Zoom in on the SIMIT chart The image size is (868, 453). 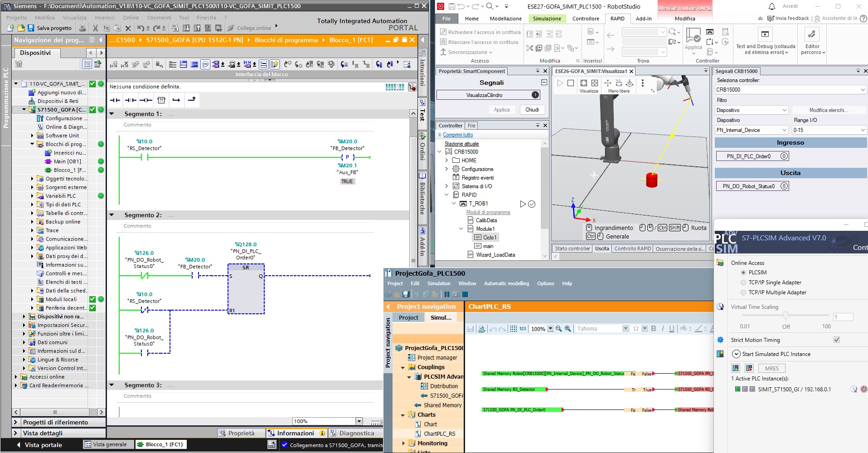click(567, 329)
